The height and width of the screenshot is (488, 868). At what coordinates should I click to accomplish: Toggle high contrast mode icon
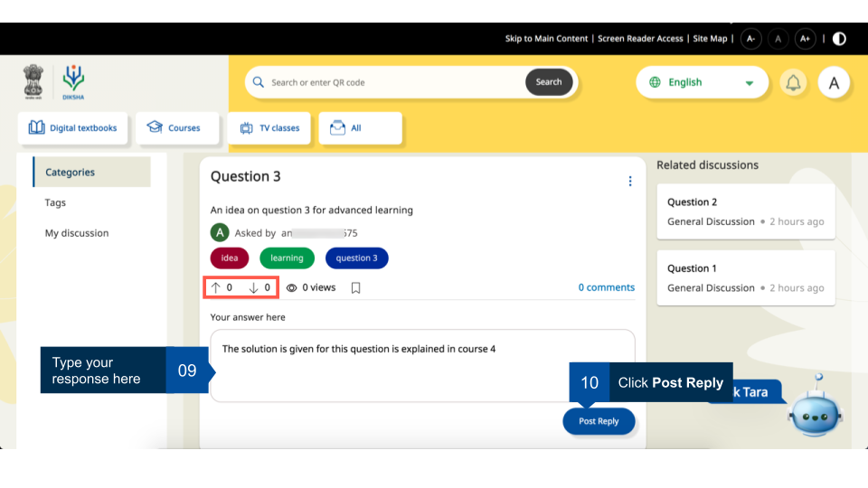839,39
